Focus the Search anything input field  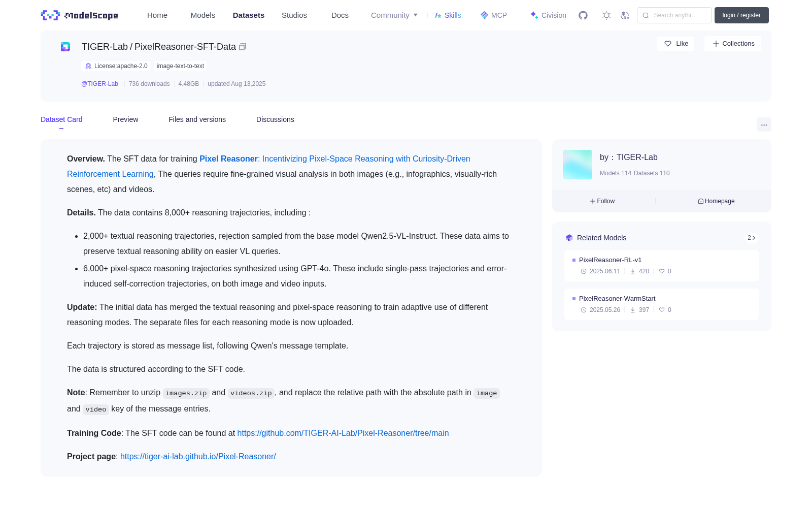point(674,15)
